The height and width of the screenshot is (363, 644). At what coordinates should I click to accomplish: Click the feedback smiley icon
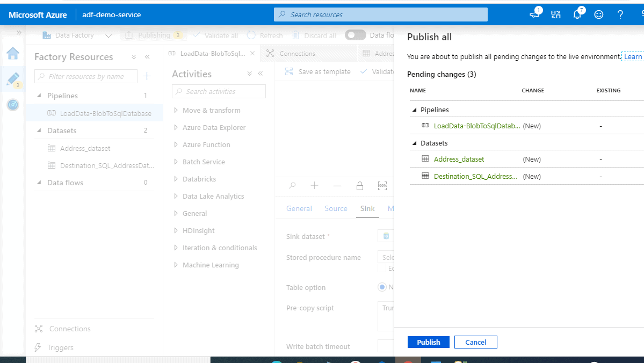[x=599, y=15]
